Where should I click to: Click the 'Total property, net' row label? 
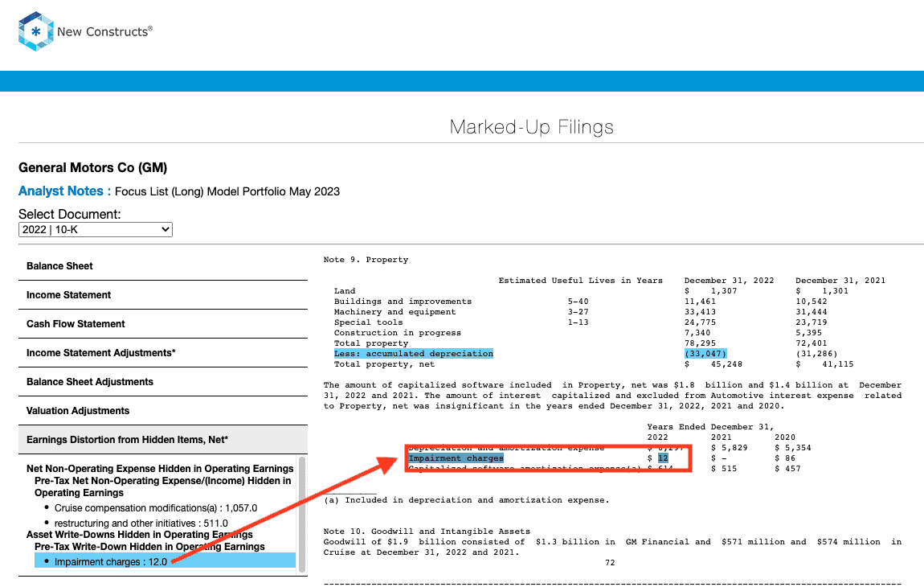click(384, 364)
